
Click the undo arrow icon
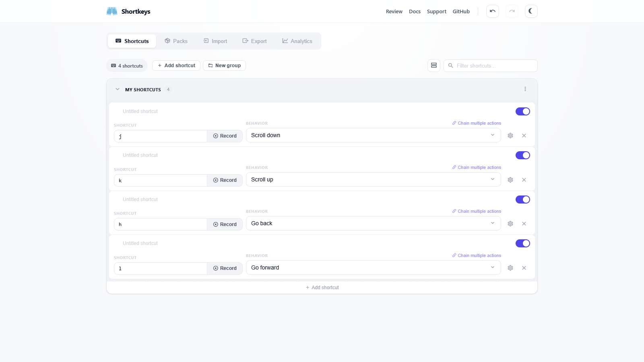(492, 11)
